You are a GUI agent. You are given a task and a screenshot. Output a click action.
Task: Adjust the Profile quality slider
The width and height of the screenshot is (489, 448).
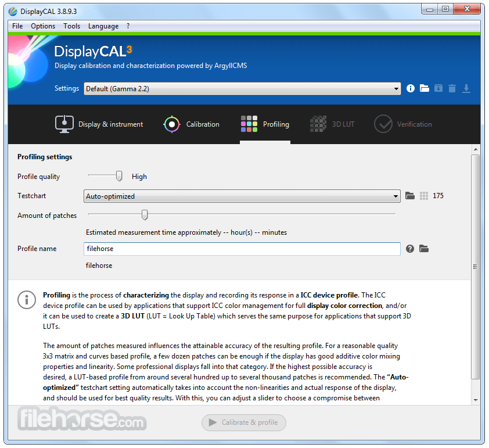point(119,176)
